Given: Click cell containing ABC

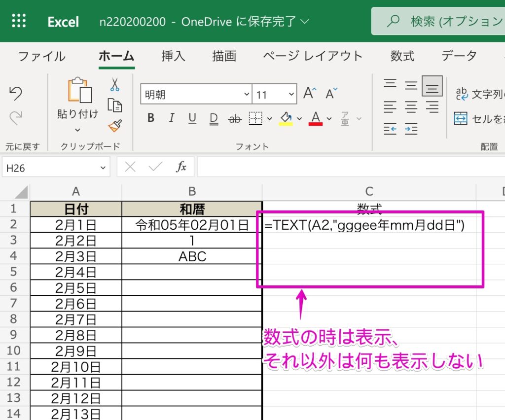Looking at the screenshot, I should point(192,256).
